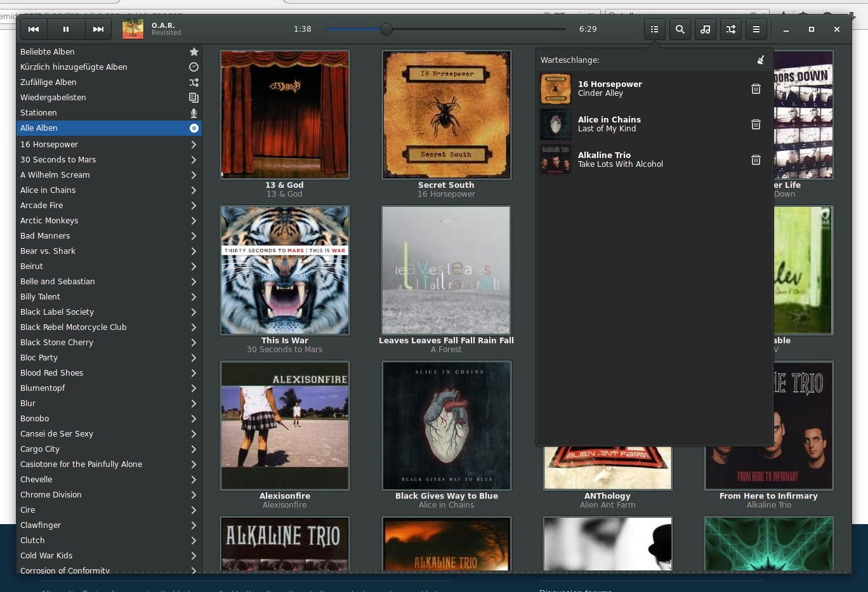
Task: Remove 16 Horsepower Cinder Alley from queue
Action: coord(756,89)
